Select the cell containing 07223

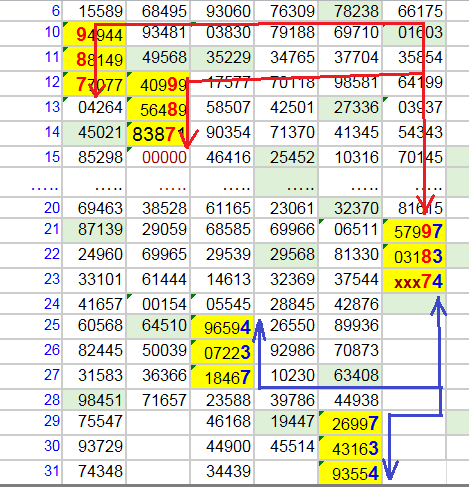point(222,352)
